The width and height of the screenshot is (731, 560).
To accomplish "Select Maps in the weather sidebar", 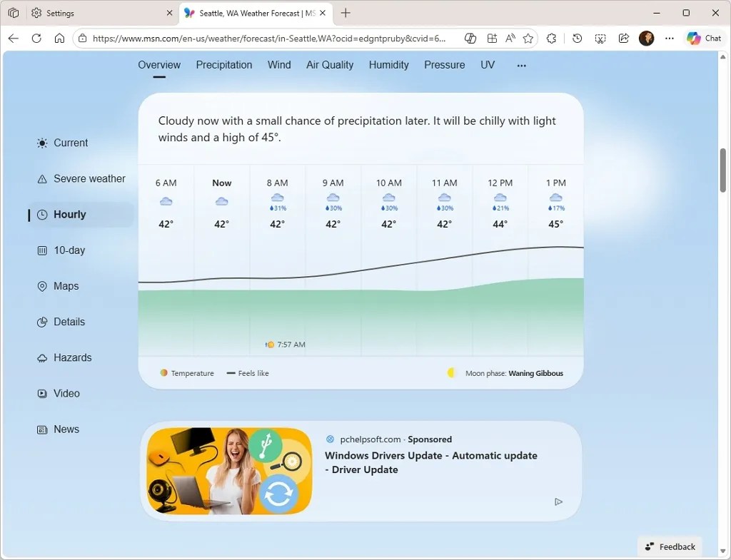I will coord(66,286).
